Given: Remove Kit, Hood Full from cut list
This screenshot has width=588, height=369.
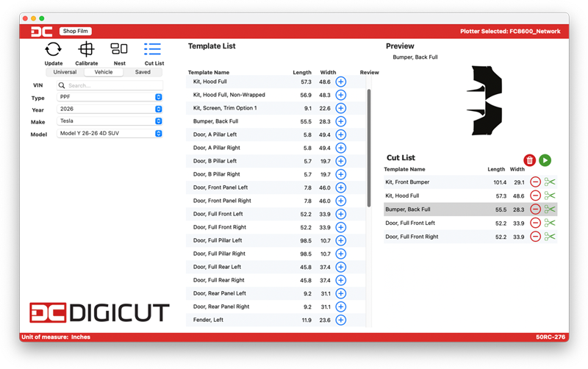Looking at the screenshot, I should (x=535, y=196).
